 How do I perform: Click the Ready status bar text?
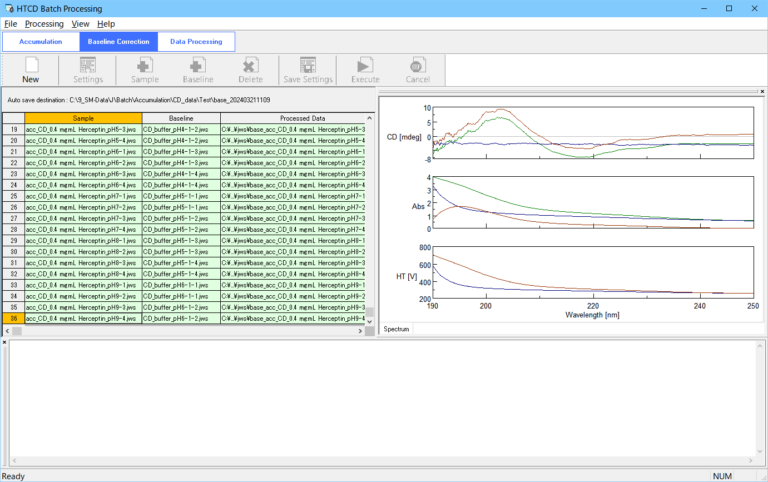click(x=13, y=476)
